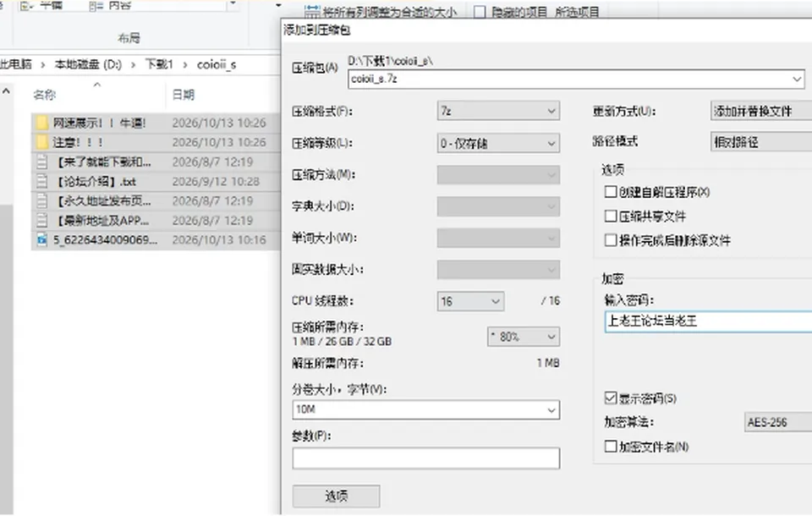Enable 加密文件名 checkbox
Image resolution: width=812 pixels, height=516 pixels.
[611, 446]
